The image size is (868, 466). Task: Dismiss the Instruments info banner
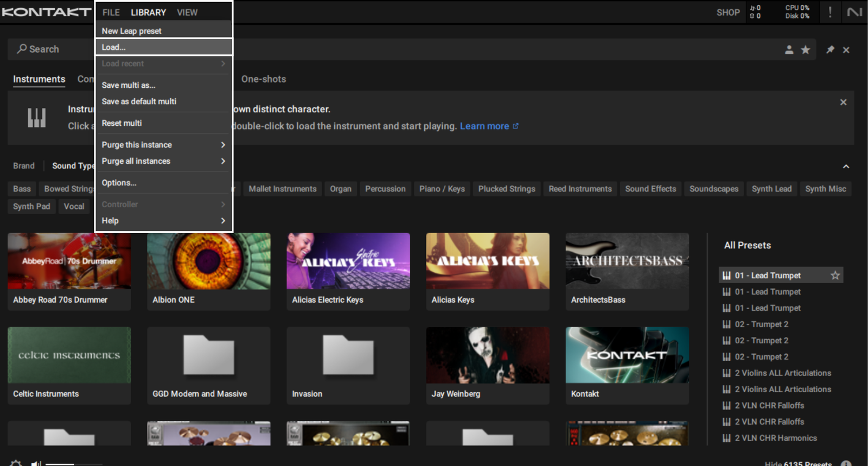point(843,102)
